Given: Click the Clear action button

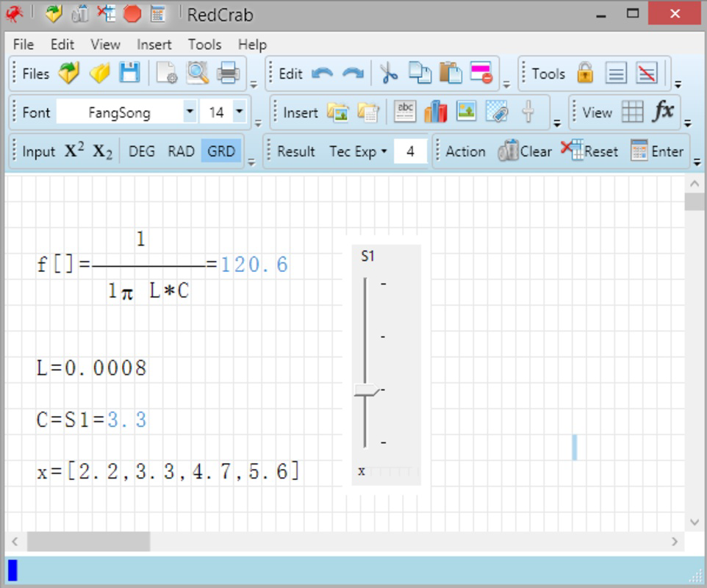Looking at the screenshot, I should (x=525, y=151).
